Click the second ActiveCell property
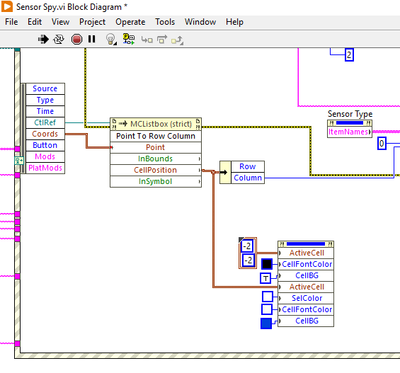This screenshot has width=400, height=373. [306, 287]
